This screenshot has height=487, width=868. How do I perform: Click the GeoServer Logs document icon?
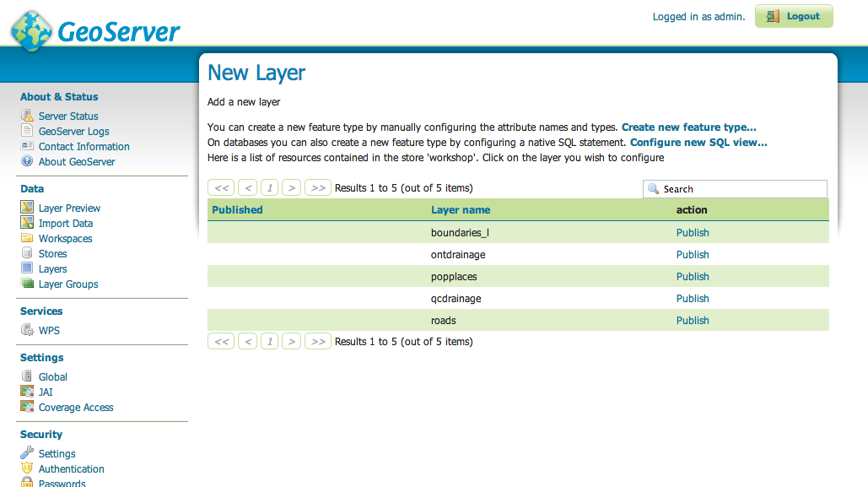pyautogui.click(x=27, y=131)
